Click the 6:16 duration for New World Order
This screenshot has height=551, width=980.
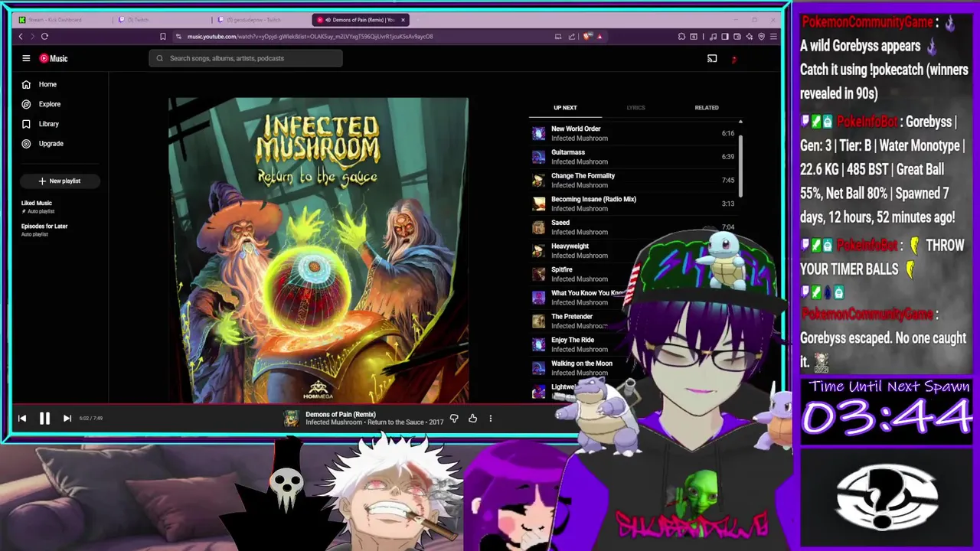tap(728, 133)
